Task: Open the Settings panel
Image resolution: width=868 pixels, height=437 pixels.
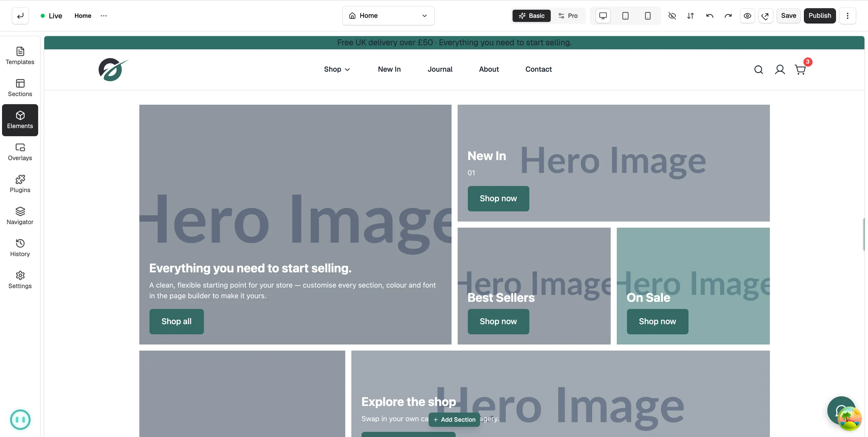Action: (20, 280)
